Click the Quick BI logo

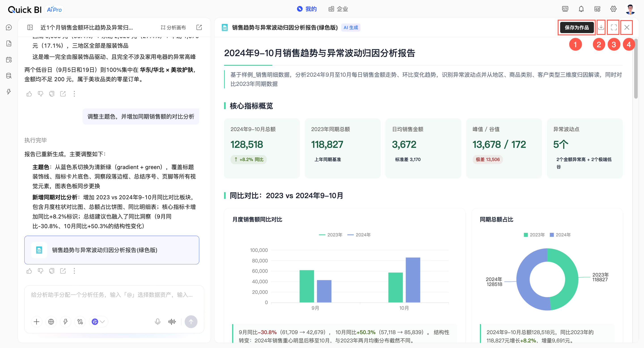coord(25,9)
